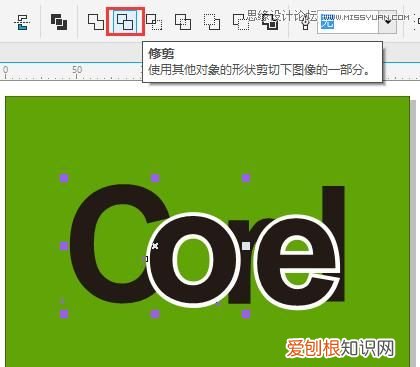Click the Simplify shaping icon
Screen dimensions: 420x367
pos(183,22)
